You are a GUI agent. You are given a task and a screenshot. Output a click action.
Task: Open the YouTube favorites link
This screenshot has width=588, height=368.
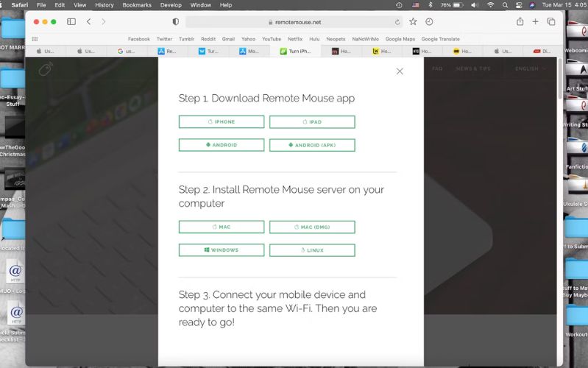272,39
